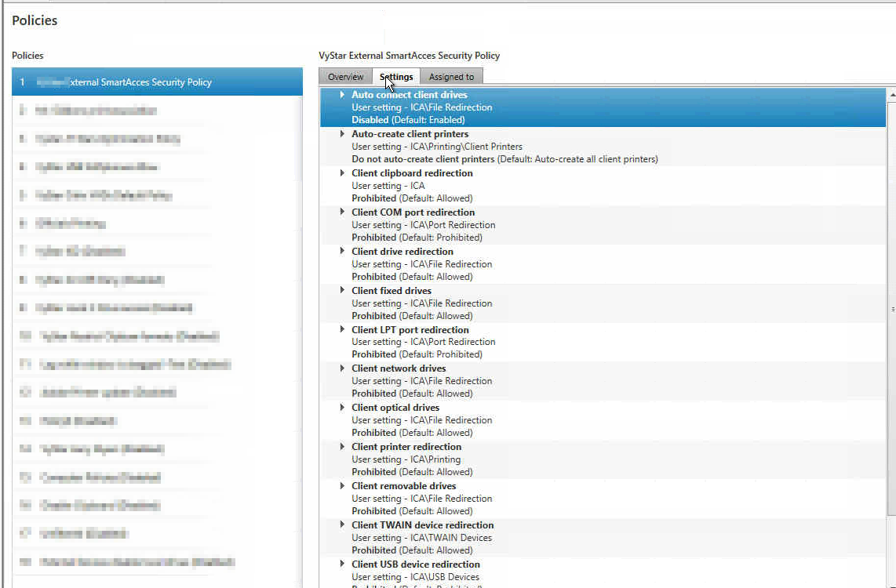
Task: Select the 'Client printer redirection' title
Action: coord(406,447)
